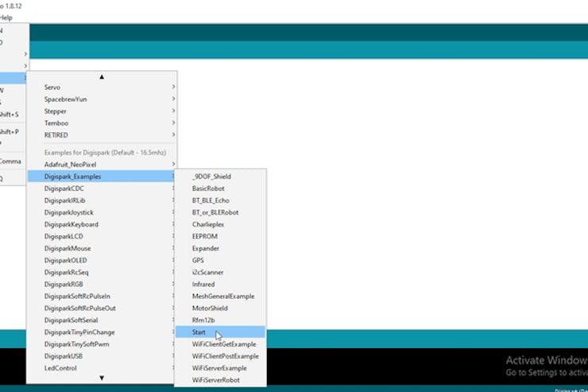
Task: Load the WiFiServerExample sketch
Action: [221, 368]
